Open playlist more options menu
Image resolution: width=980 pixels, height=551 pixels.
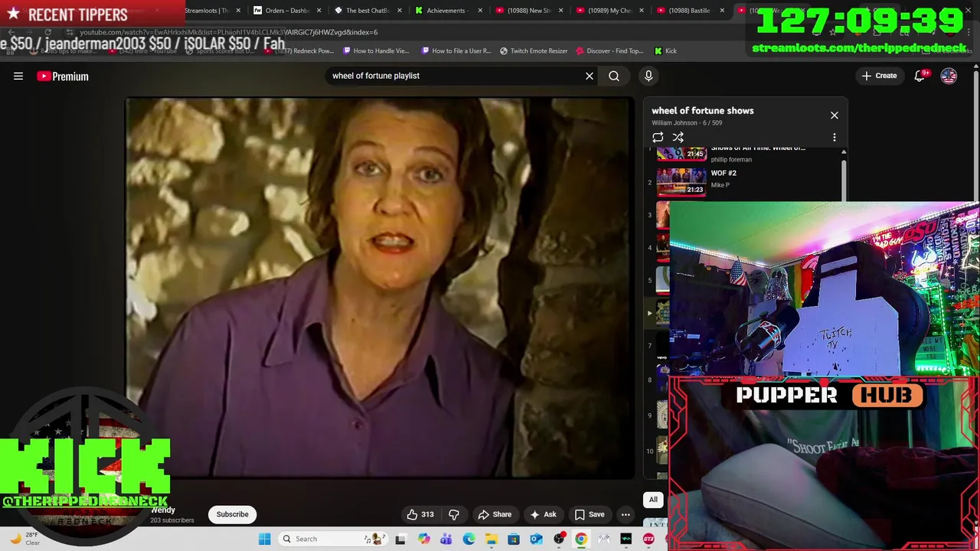coord(835,138)
